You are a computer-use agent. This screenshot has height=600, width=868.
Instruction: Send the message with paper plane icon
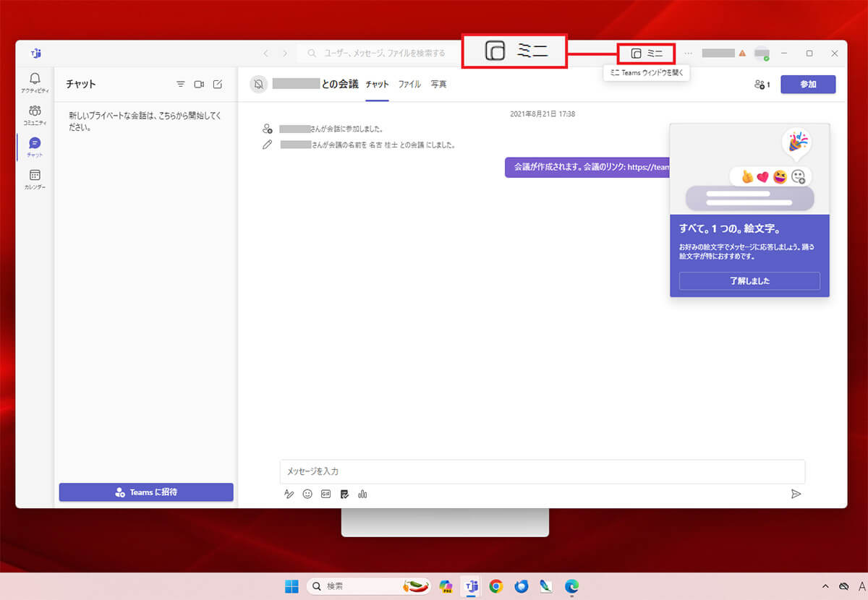coord(796,494)
